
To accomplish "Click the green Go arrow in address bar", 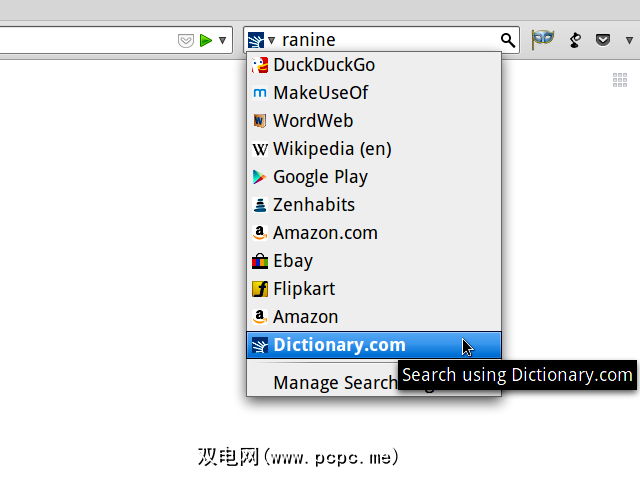I will [x=206, y=40].
